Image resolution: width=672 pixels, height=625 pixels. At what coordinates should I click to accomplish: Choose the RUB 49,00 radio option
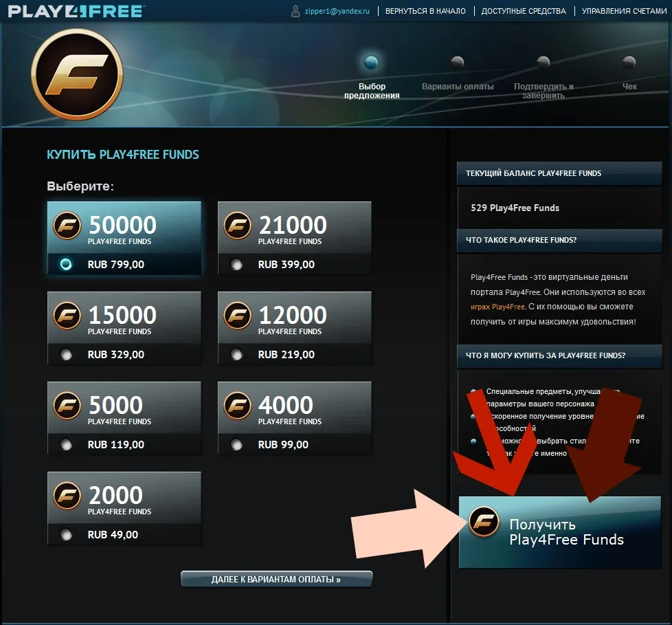tap(66, 534)
